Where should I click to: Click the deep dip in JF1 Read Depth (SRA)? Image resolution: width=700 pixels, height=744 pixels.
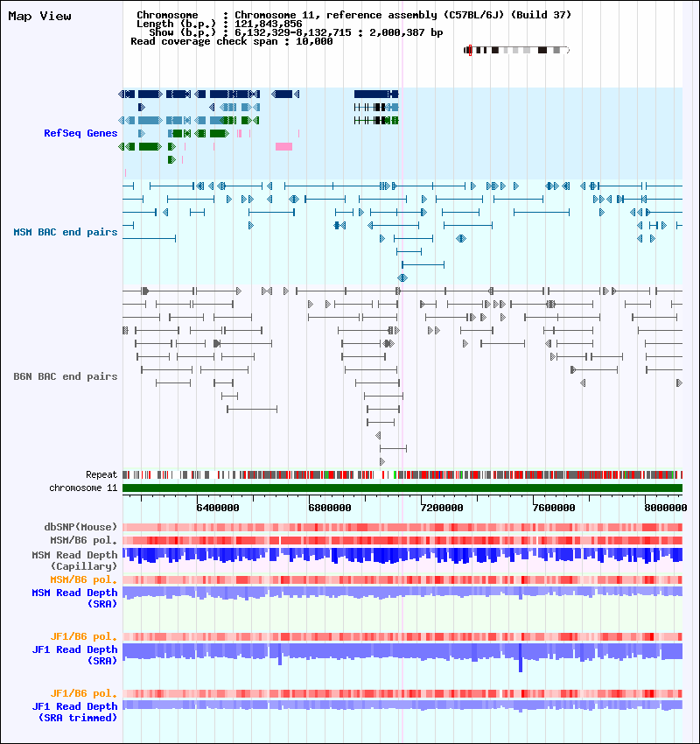click(521, 657)
